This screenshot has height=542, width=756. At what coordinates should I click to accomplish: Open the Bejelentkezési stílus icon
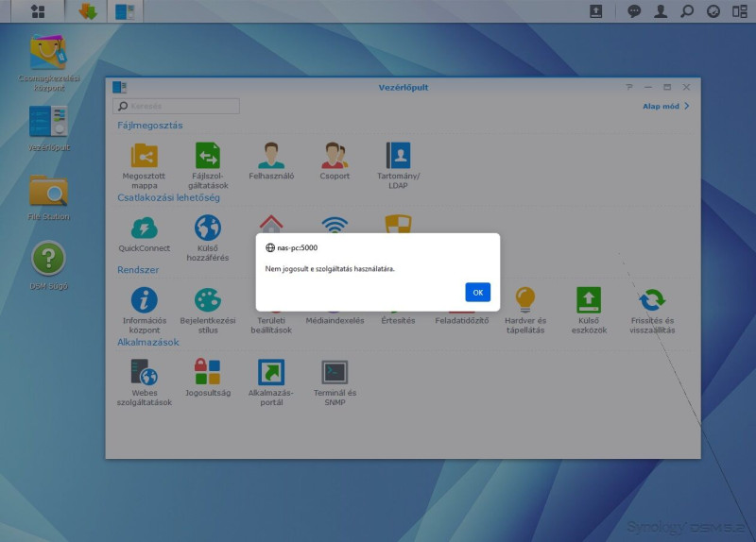pyautogui.click(x=208, y=299)
